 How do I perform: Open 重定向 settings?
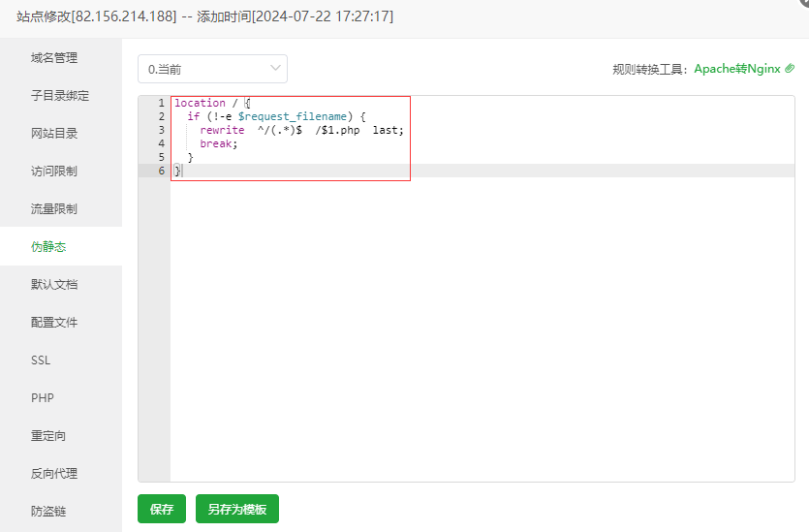pyautogui.click(x=48, y=435)
